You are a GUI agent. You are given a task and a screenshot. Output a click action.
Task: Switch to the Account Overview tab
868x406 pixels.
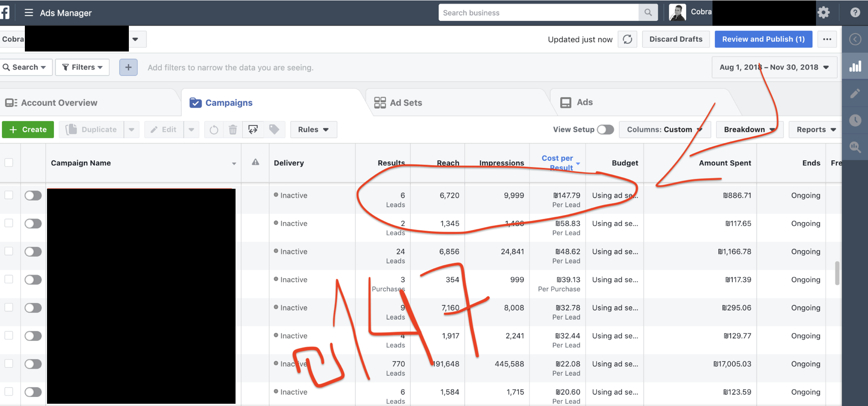[59, 103]
